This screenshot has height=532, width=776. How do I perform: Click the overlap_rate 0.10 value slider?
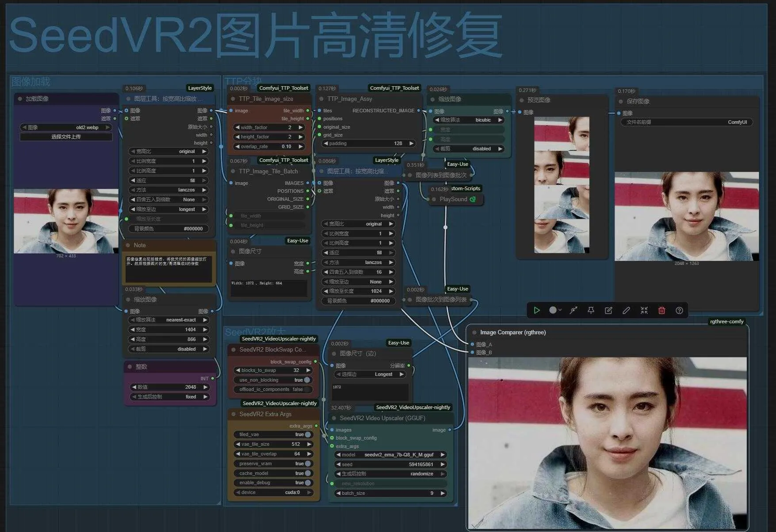pos(269,146)
